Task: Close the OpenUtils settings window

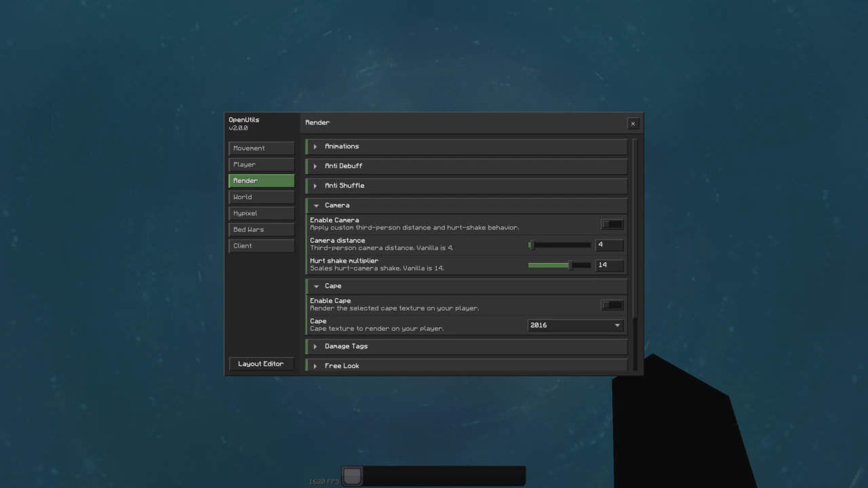Action: (x=633, y=123)
